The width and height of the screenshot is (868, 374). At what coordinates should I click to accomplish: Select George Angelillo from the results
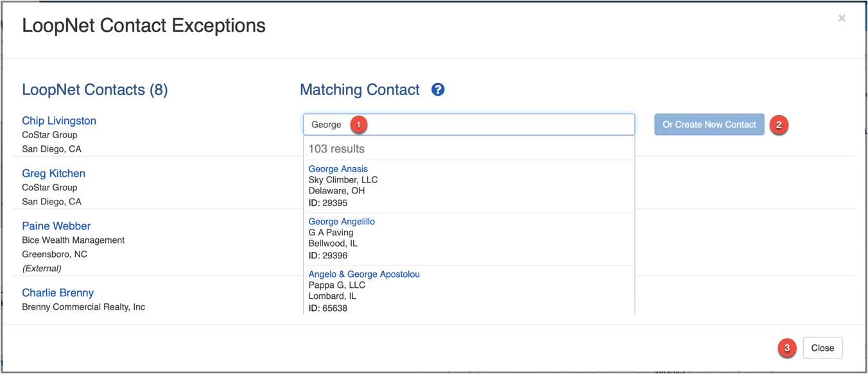342,222
